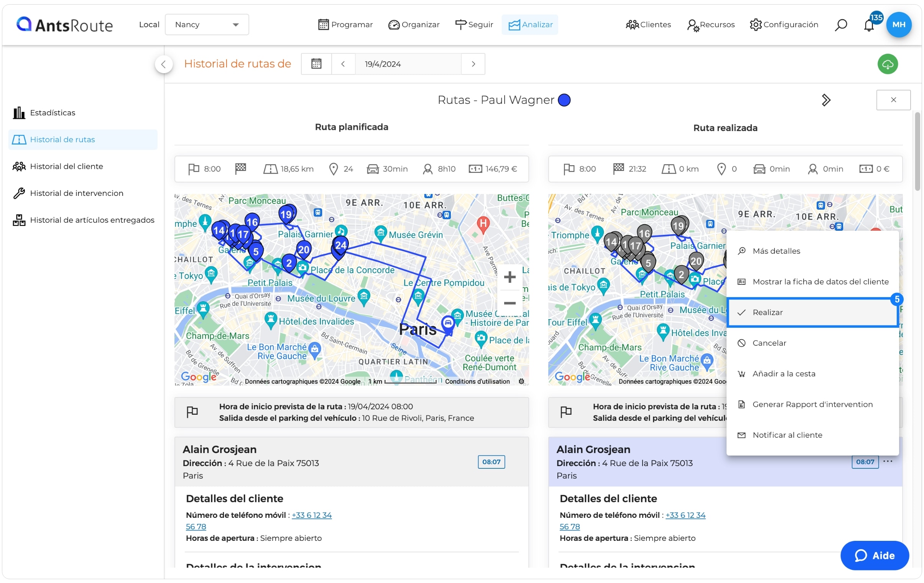This screenshot has height=583, width=924.
Task: Select Historial de rutas in the sidebar
Action: pos(83,140)
